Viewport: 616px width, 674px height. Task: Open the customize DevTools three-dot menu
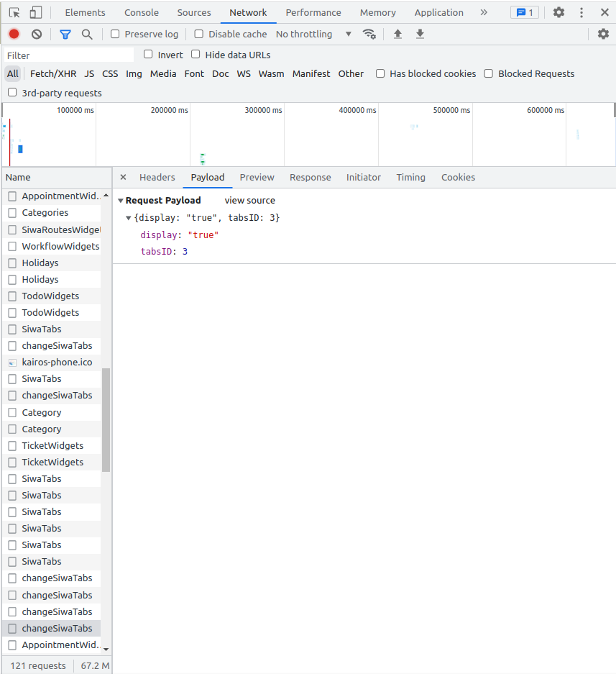pyautogui.click(x=581, y=12)
